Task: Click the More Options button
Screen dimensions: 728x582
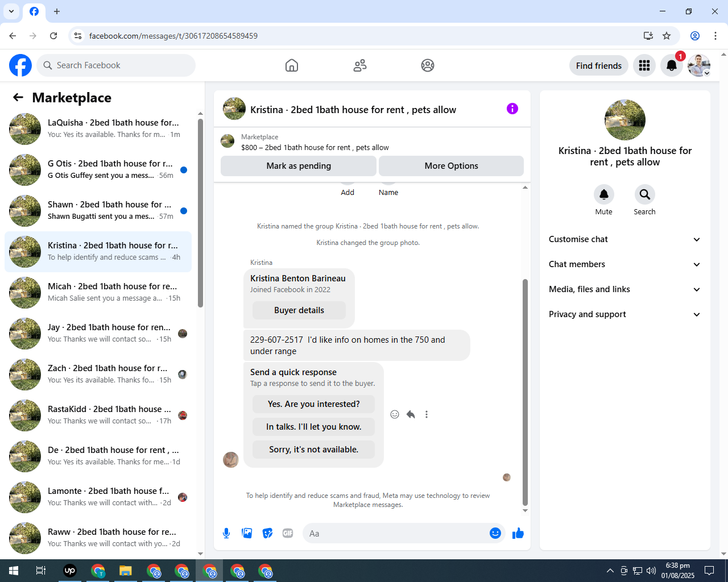Action: click(x=451, y=166)
